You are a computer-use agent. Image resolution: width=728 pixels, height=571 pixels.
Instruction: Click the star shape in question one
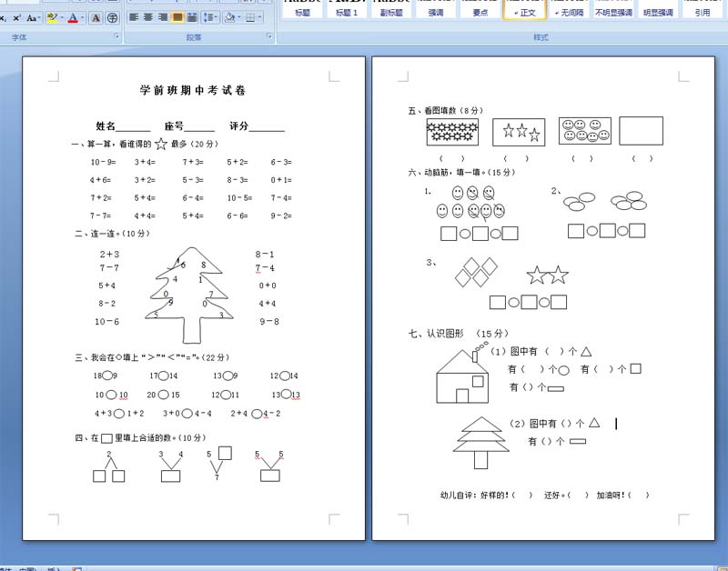point(161,144)
